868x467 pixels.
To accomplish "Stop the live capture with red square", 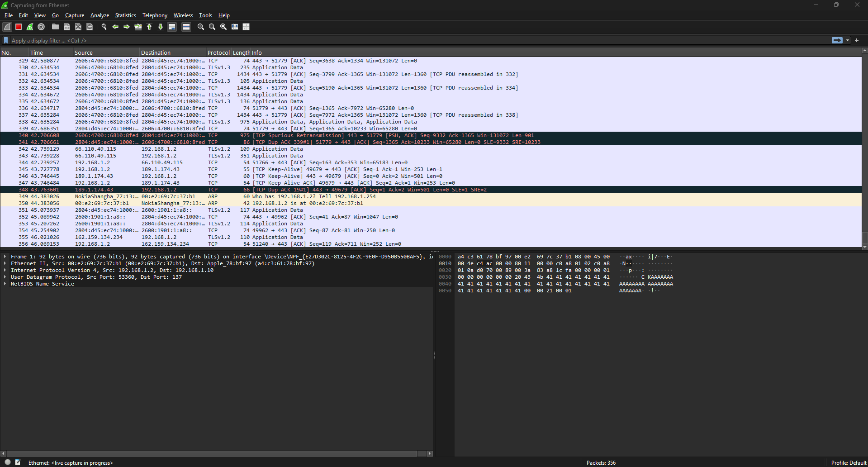I will [x=19, y=27].
